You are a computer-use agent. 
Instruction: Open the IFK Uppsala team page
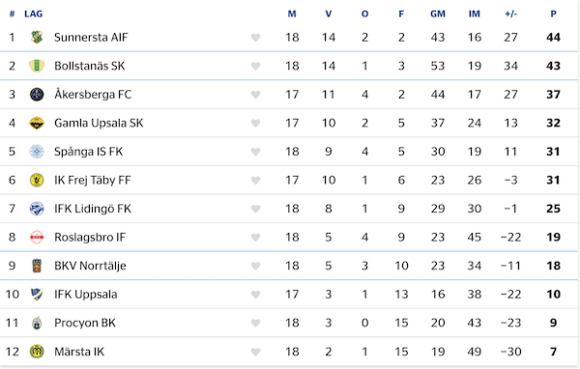[x=86, y=294]
